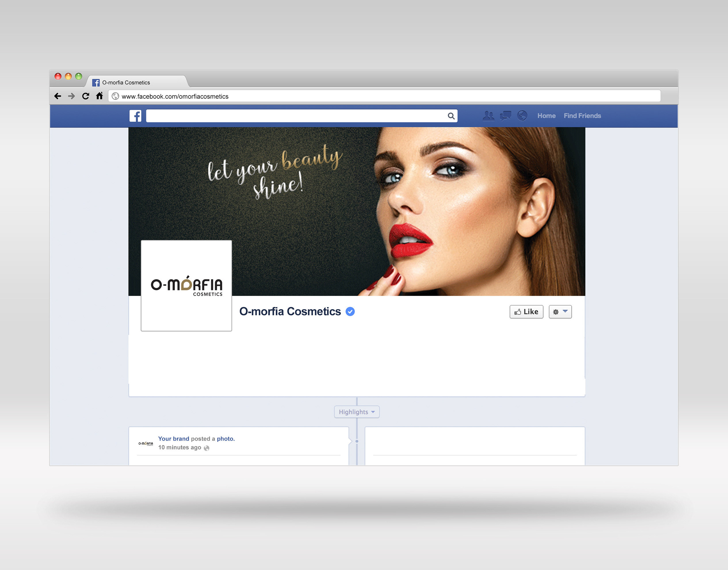The image size is (728, 570).
Task: Click the verified badge next to page name
Action: pyautogui.click(x=350, y=311)
